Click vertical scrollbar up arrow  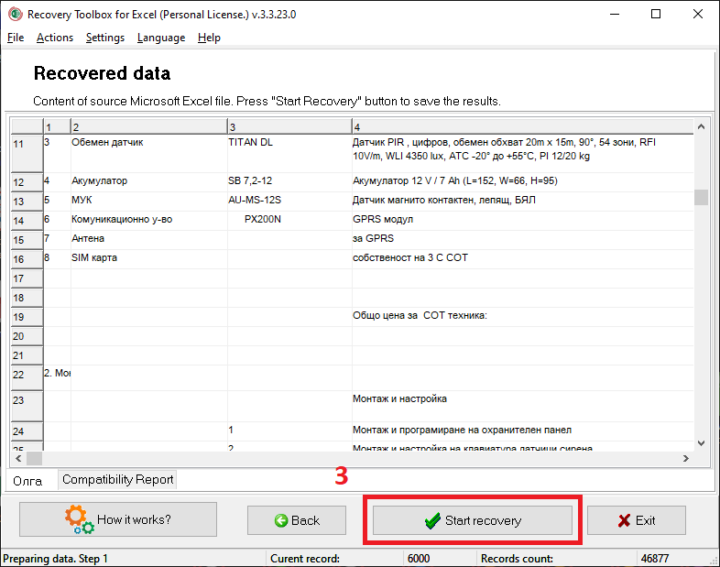(701, 127)
